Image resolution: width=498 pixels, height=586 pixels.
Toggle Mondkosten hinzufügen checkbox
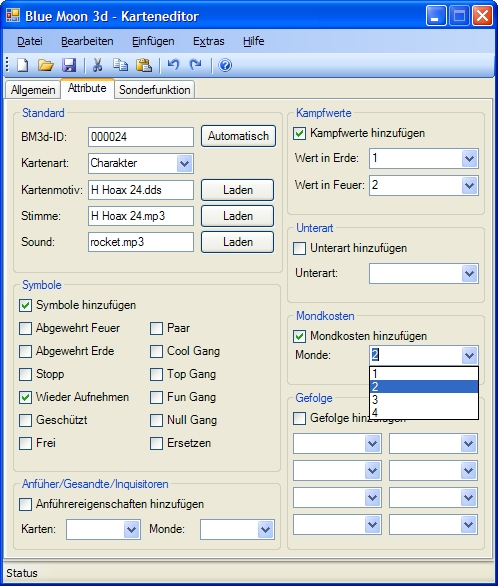pos(300,336)
